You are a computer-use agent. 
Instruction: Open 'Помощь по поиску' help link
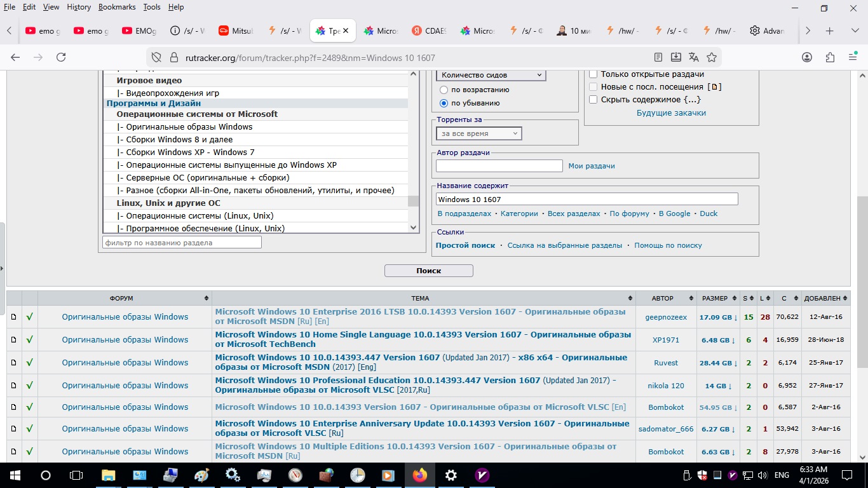(x=668, y=245)
